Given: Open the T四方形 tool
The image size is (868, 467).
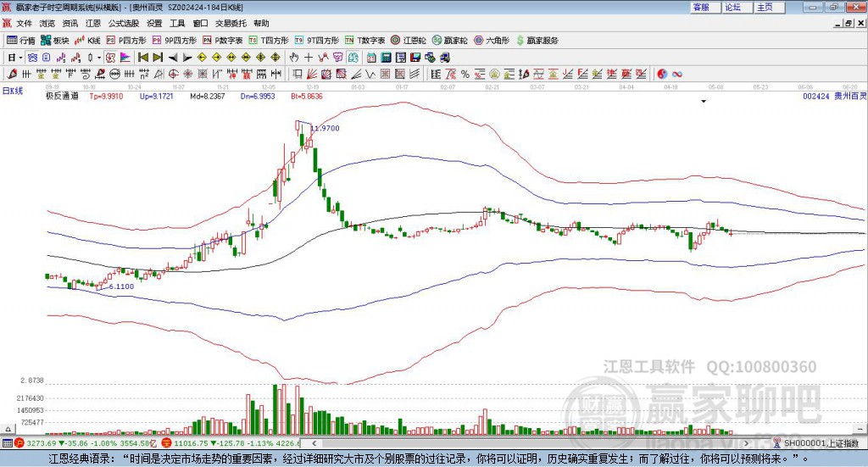Looking at the screenshot, I should (269, 41).
